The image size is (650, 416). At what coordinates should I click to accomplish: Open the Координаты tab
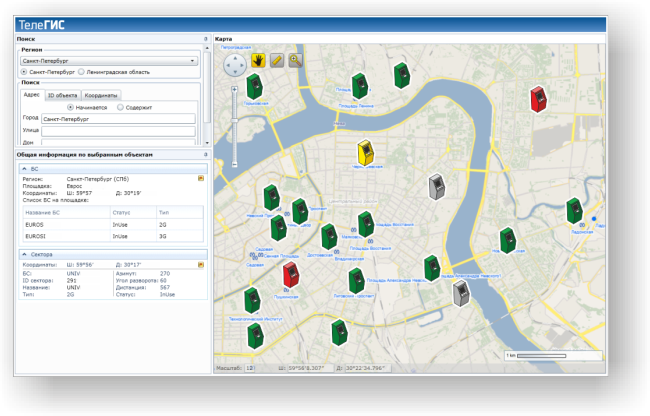(101, 95)
